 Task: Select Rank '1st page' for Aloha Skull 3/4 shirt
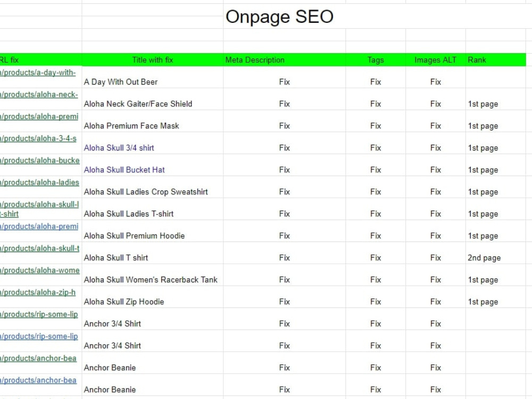[496, 144]
